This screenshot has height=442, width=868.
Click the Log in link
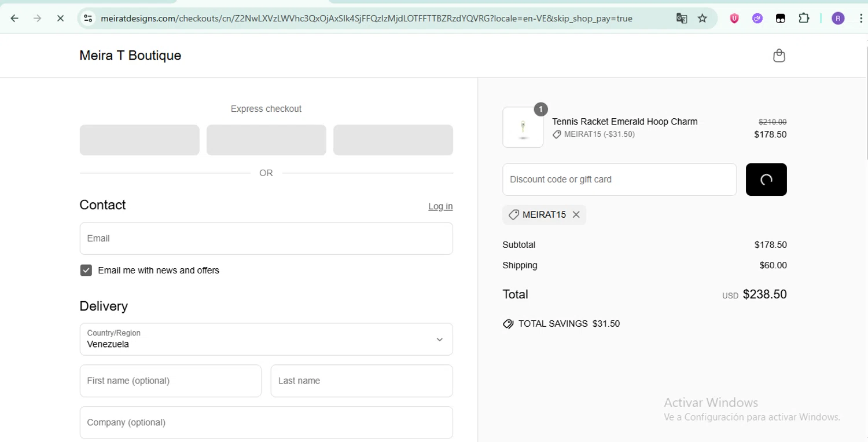[440, 206]
